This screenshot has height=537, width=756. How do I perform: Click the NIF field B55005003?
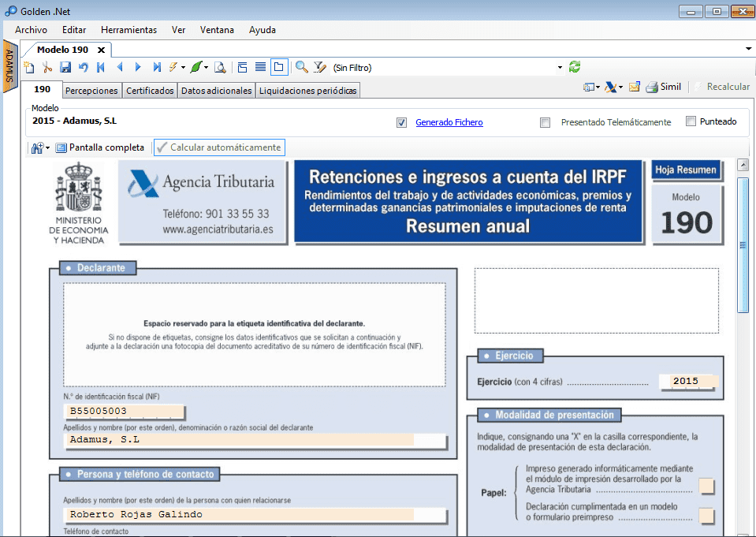coord(124,411)
